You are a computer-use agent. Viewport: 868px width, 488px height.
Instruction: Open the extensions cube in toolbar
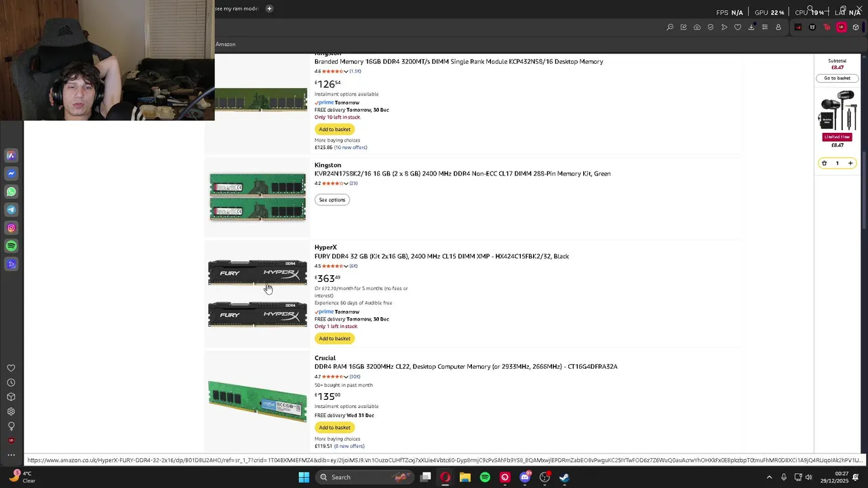[x=856, y=27]
